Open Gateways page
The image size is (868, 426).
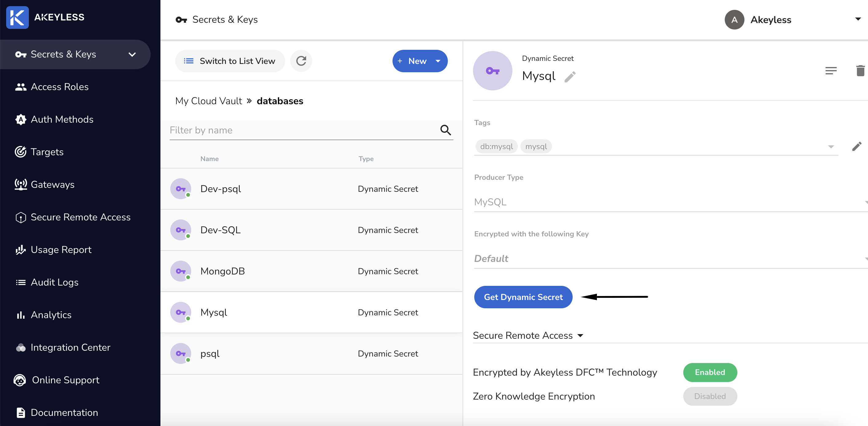point(45,185)
